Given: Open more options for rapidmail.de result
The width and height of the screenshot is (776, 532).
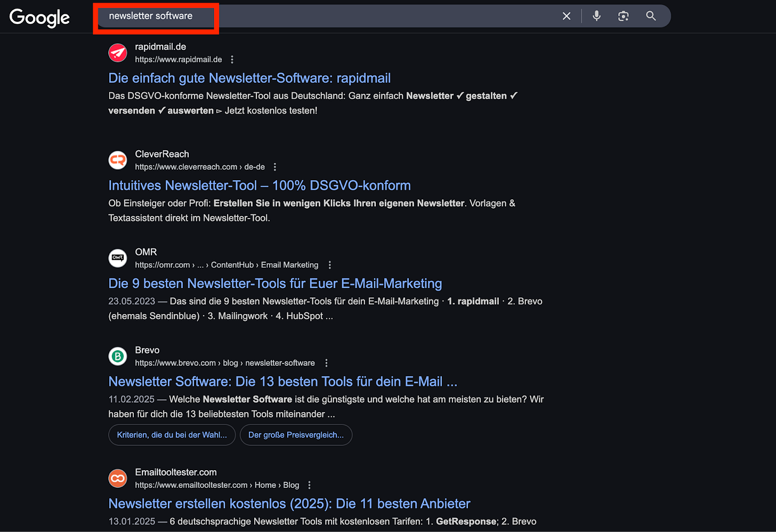Looking at the screenshot, I should tap(232, 60).
